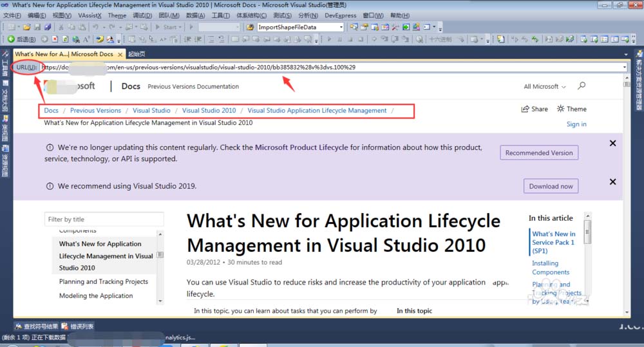Screen dimensions: 644x347
Task: Open the DevExpress menu
Action: (341, 15)
